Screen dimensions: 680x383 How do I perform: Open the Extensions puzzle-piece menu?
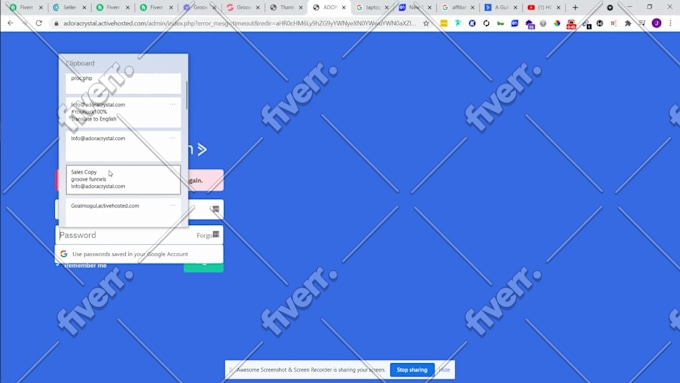click(x=628, y=23)
